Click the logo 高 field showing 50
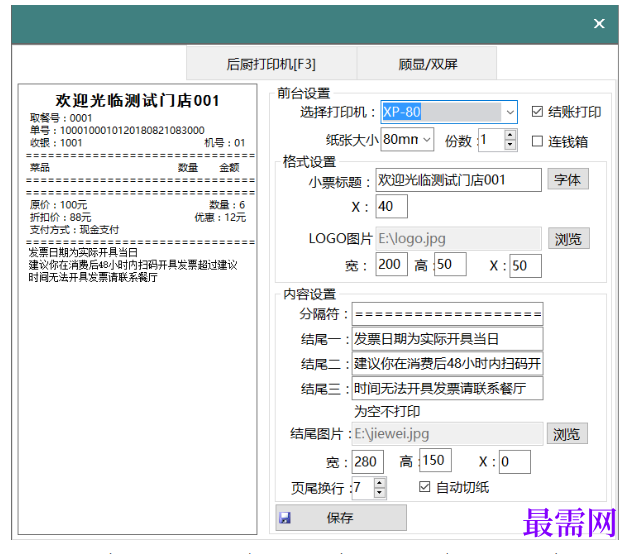 point(450,264)
